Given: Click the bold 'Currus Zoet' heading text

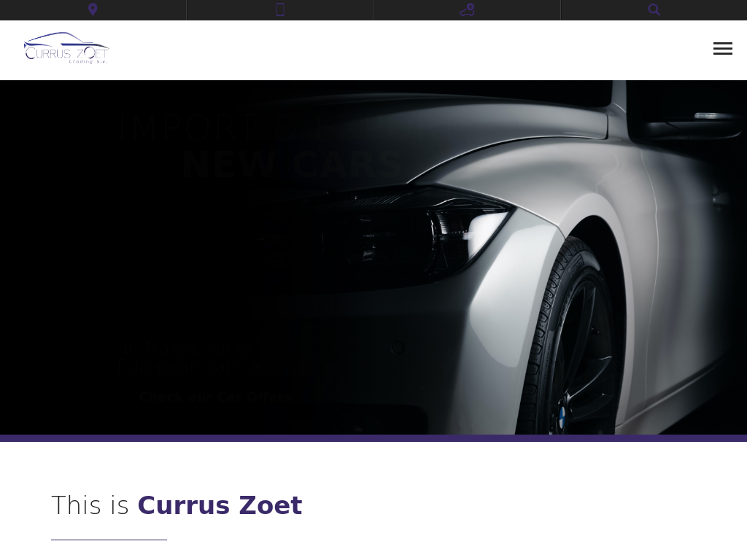Looking at the screenshot, I should pos(220,505).
